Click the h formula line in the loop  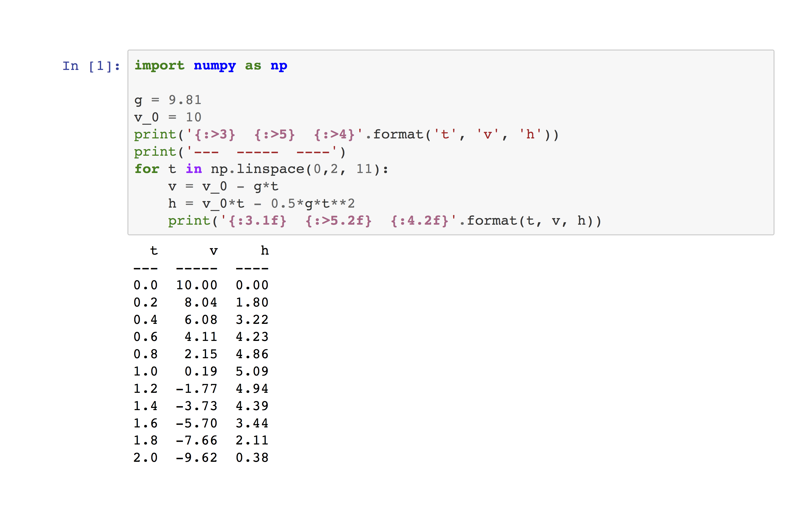click(261, 203)
